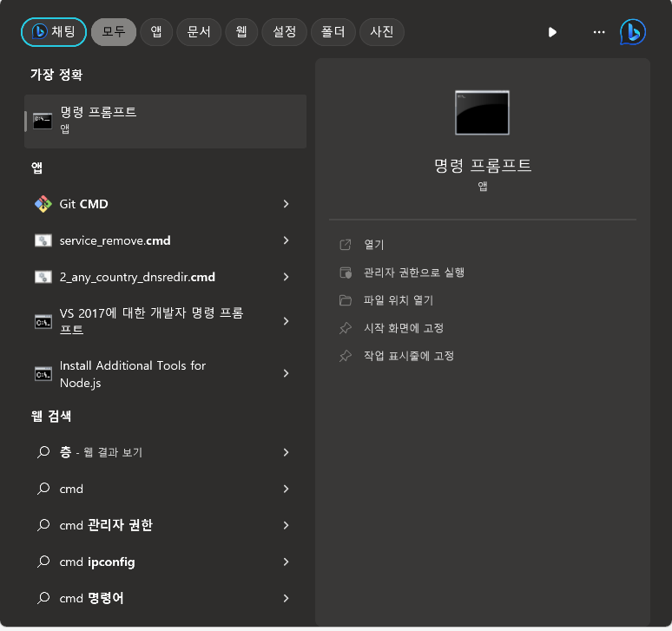Click the Git CMD app icon
672x631 pixels.
[43, 204]
